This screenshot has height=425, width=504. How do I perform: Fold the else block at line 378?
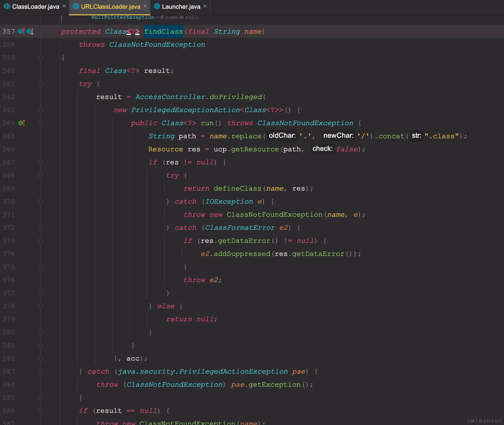41,306
